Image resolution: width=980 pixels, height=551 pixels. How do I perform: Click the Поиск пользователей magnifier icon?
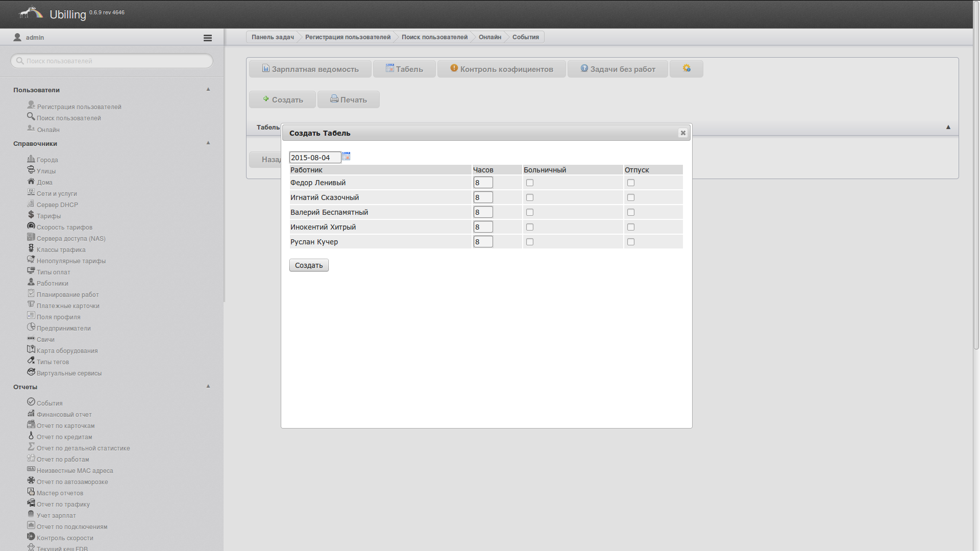tap(31, 117)
